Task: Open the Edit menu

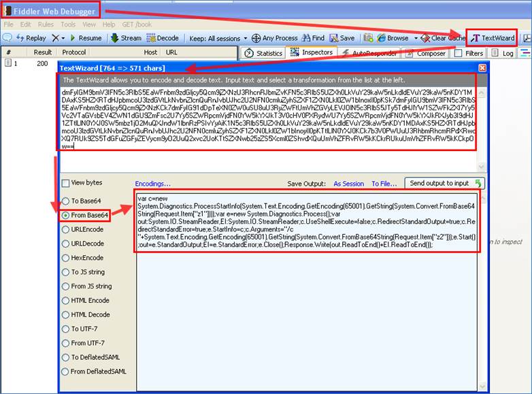Action: click(x=25, y=24)
